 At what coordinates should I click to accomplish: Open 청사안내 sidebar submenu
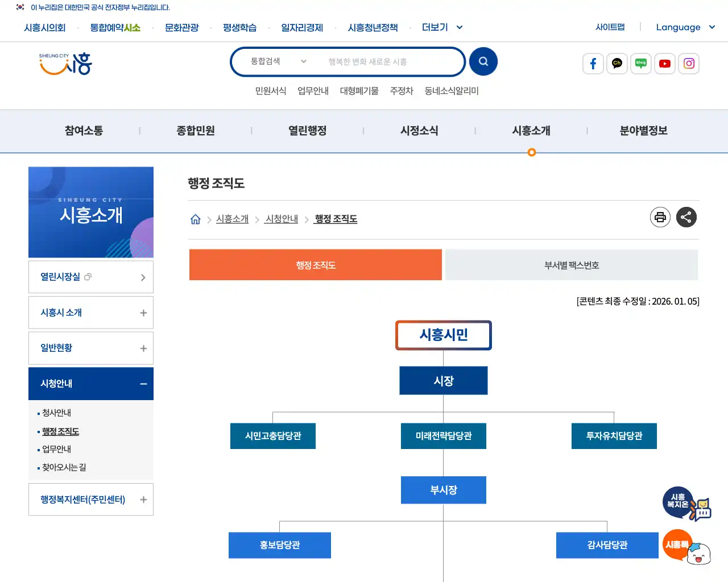click(57, 413)
